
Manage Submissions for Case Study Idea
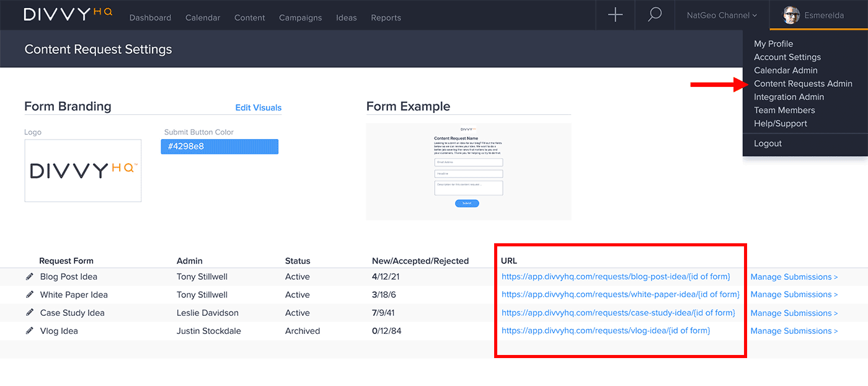794,313
